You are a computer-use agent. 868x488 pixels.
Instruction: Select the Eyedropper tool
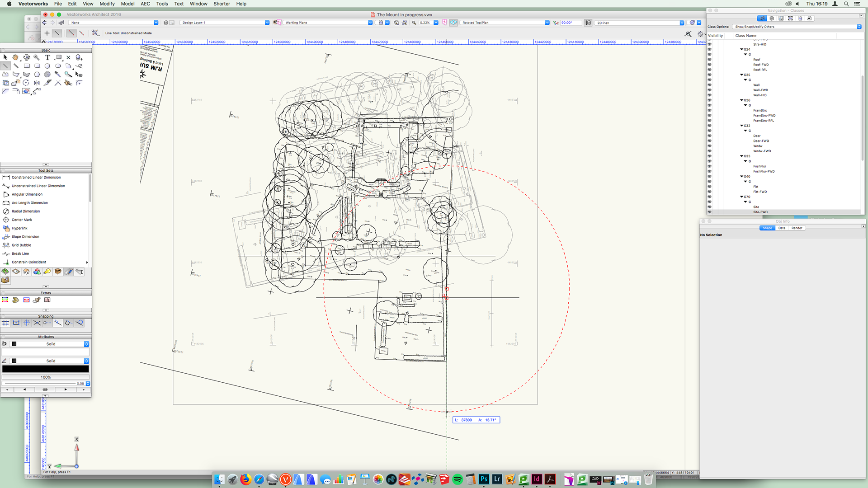[58, 75]
